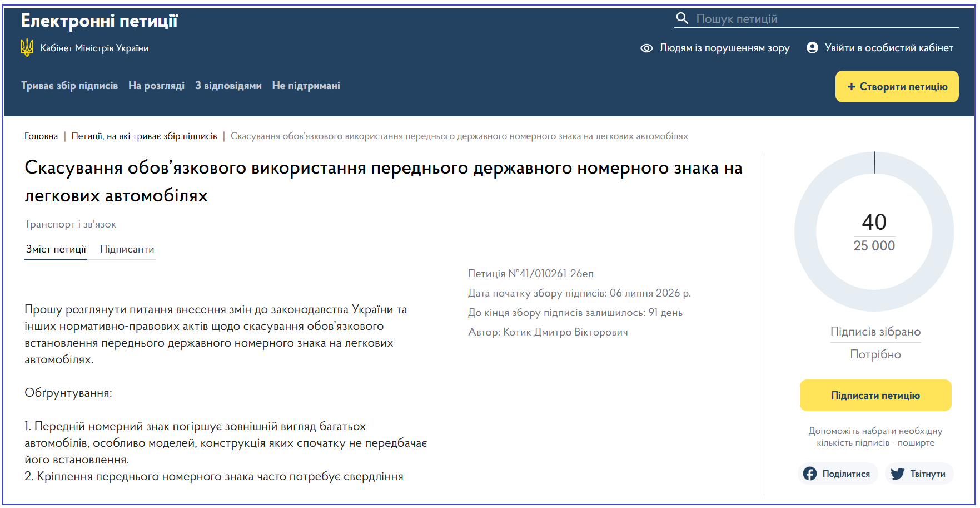Click the circular signature progress ring
980x508 pixels.
click(x=874, y=231)
